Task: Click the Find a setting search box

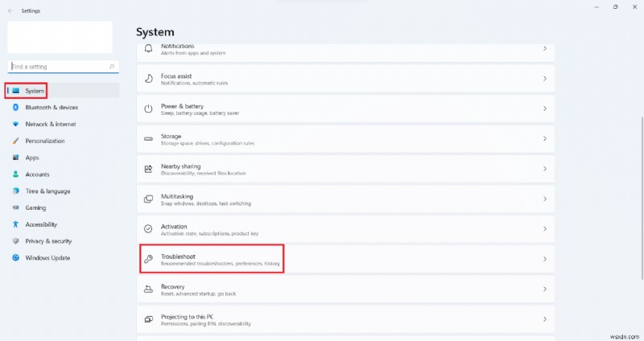Action: click(x=64, y=67)
